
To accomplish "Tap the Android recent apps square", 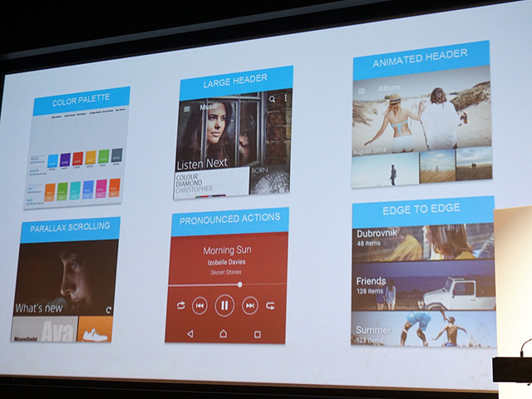I will tap(258, 334).
